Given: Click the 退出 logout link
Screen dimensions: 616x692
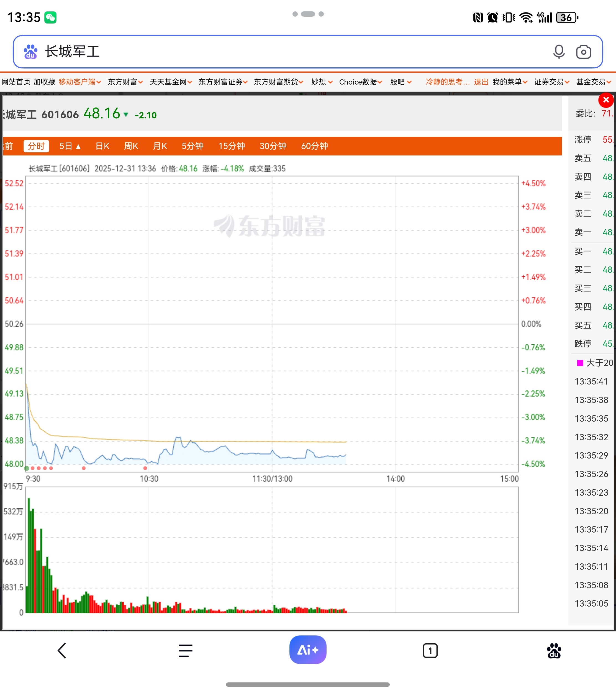Looking at the screenshot, I should tap(481, 82).
